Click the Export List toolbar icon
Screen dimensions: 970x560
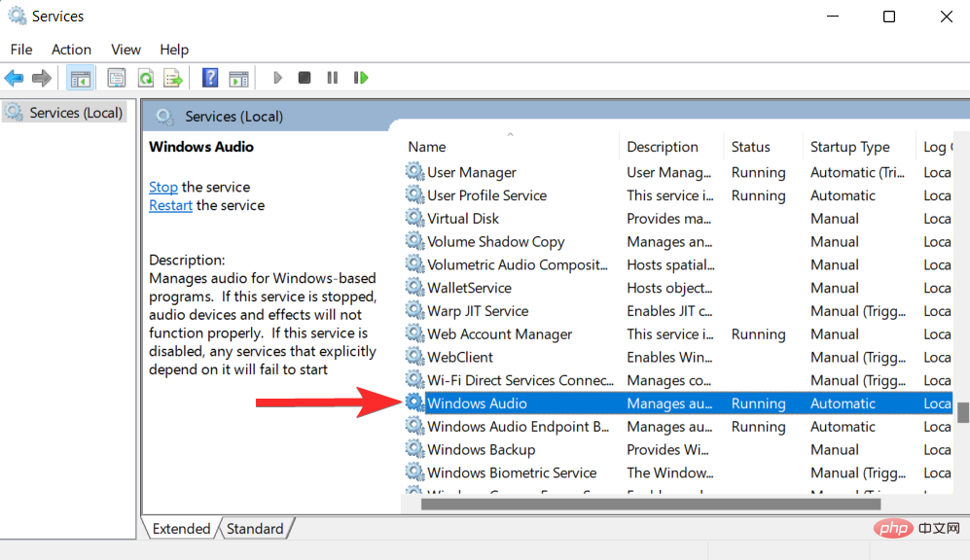[x=170, y=77]
